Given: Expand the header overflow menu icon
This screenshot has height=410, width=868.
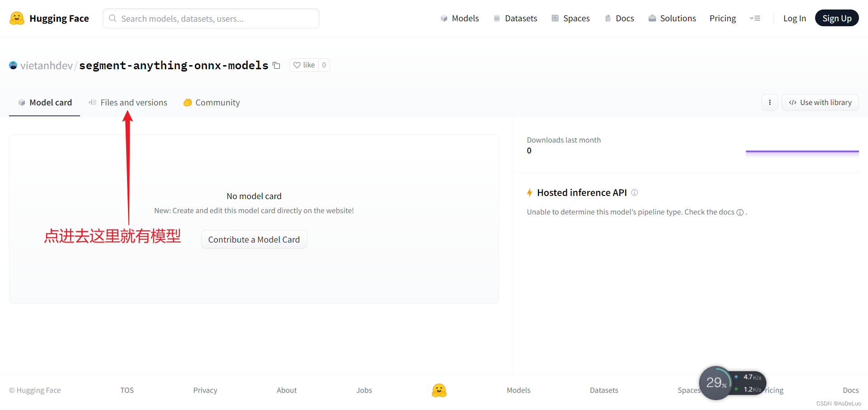Looking at the screenshot, I should tap(755, 19).
